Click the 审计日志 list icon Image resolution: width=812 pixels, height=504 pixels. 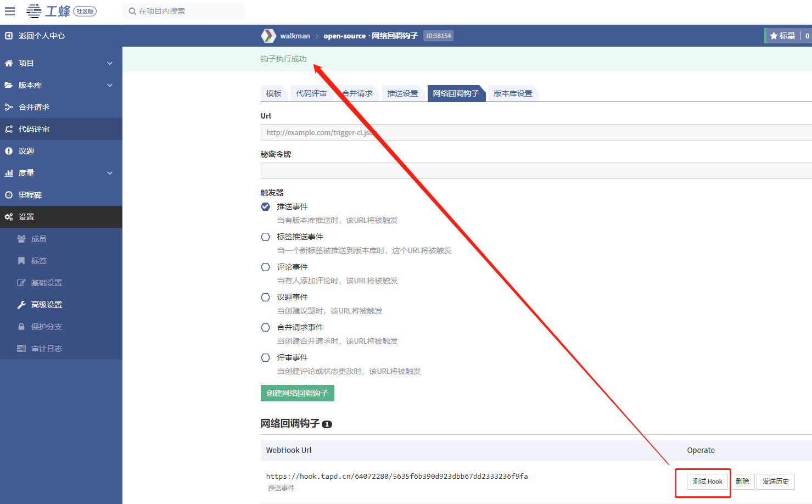tap(21, 349)
